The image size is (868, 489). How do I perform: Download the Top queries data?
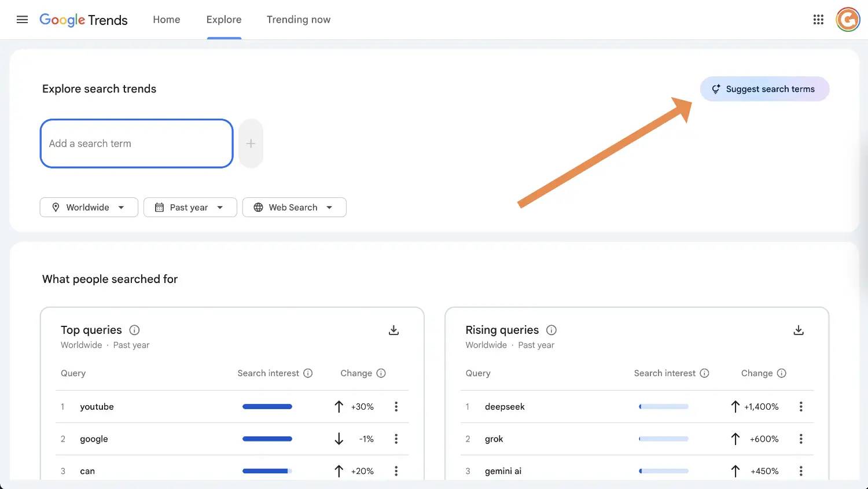coord(393,330)
